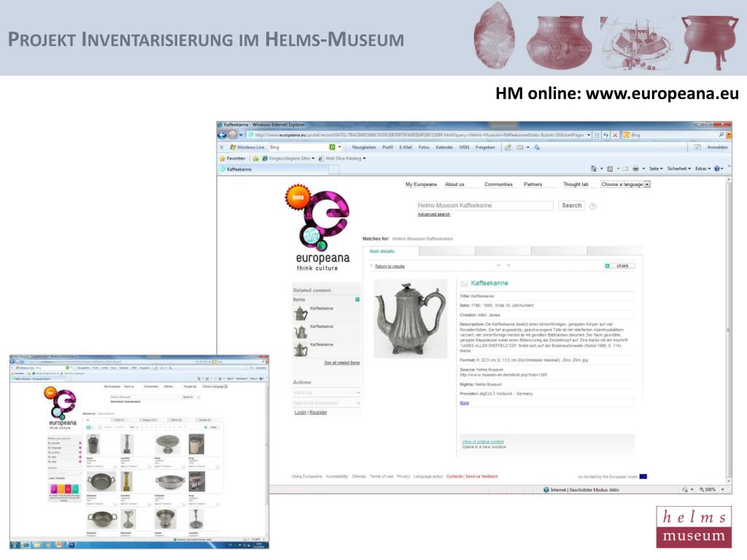This screenshot has width=747, height=560.
Task: Click E-Mail in Windows Live toolbar
Action: pos(406,147)
